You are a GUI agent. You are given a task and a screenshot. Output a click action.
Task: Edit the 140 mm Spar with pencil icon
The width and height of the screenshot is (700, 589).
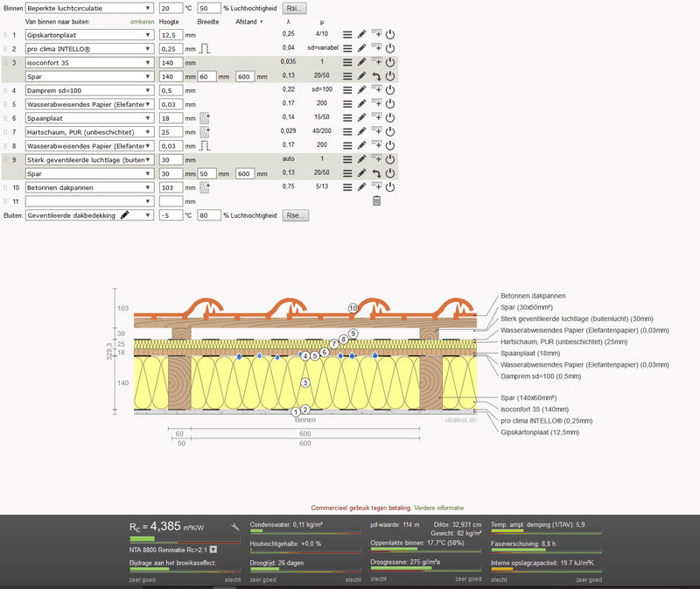pos(362,76)
